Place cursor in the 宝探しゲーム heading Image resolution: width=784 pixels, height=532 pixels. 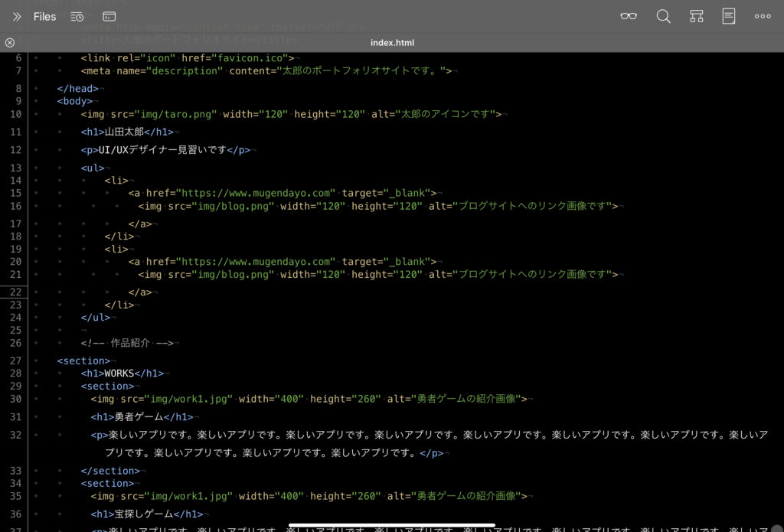click(x=142, y=514)
